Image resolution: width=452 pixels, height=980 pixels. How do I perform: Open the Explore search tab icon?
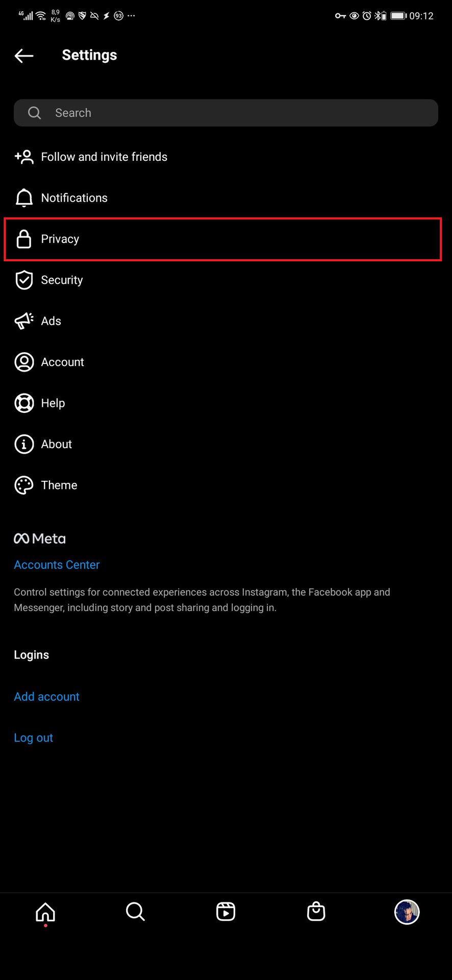point(135,912)
